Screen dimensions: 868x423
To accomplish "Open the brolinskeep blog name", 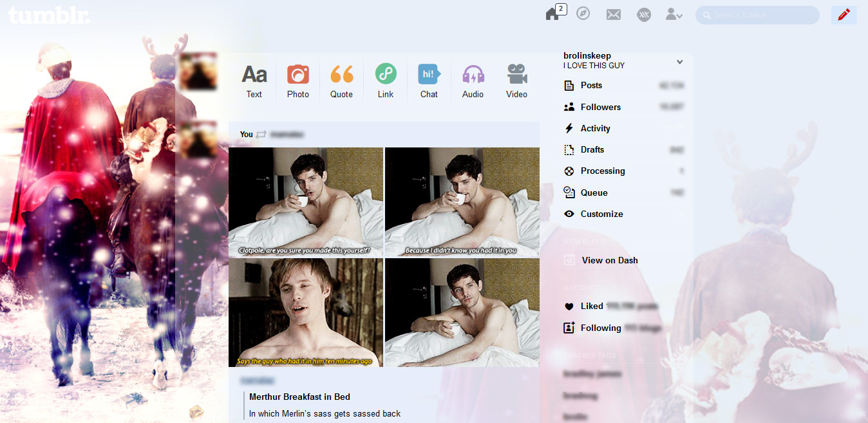I will (x=587, y=56).
